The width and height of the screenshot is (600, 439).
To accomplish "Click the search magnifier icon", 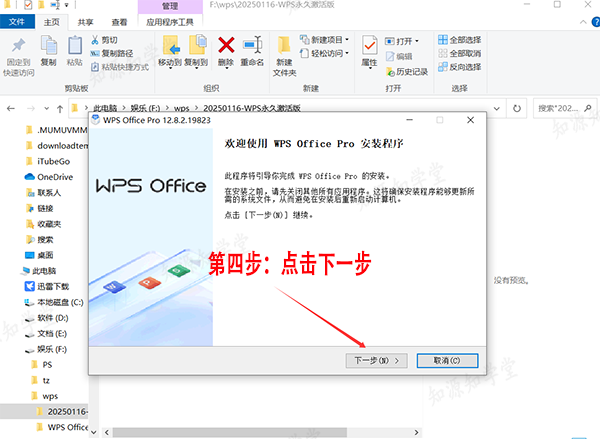I will click(x=588, y=108).
